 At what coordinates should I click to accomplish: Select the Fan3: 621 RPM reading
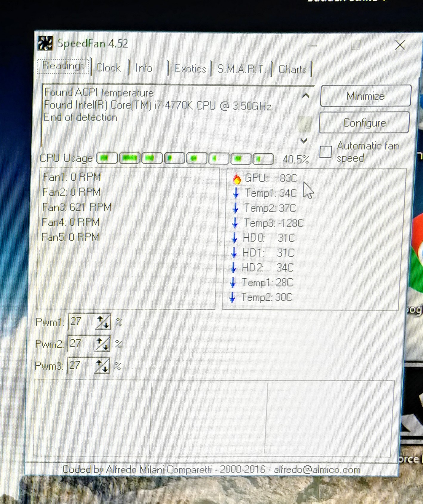tap(77, 207)
